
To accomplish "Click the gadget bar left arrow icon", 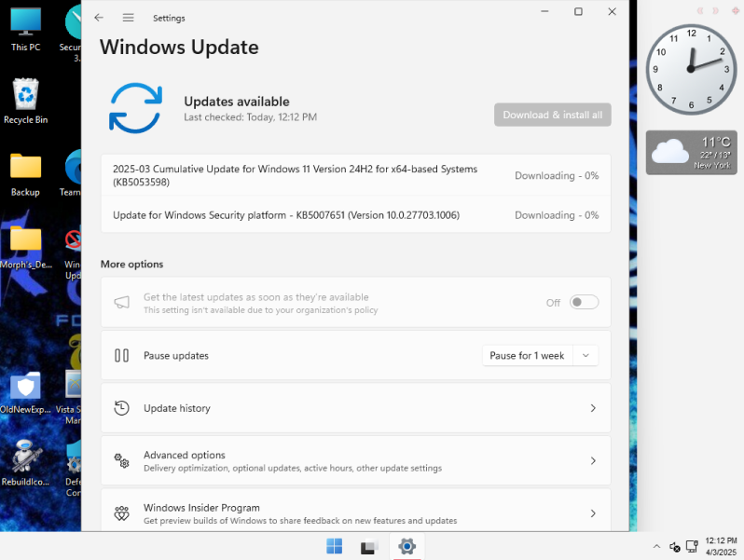I will 700,10.
